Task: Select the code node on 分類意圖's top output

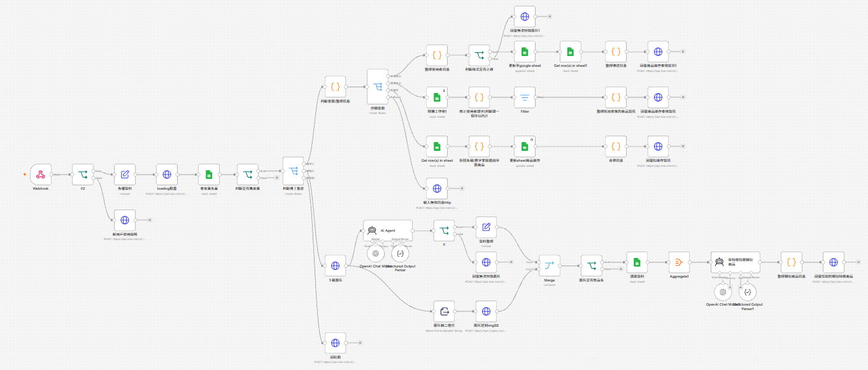Action: tap(437, 55)
